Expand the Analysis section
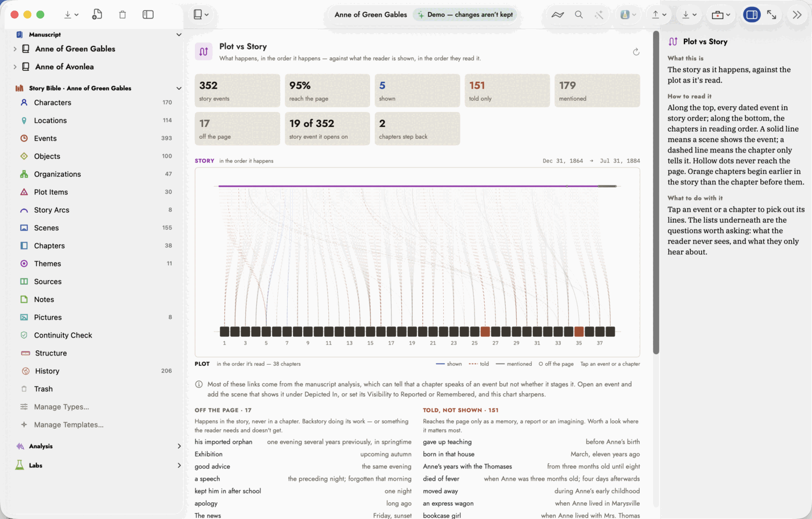The width and height of the screenshot is (812, 519). click(179, 446)
